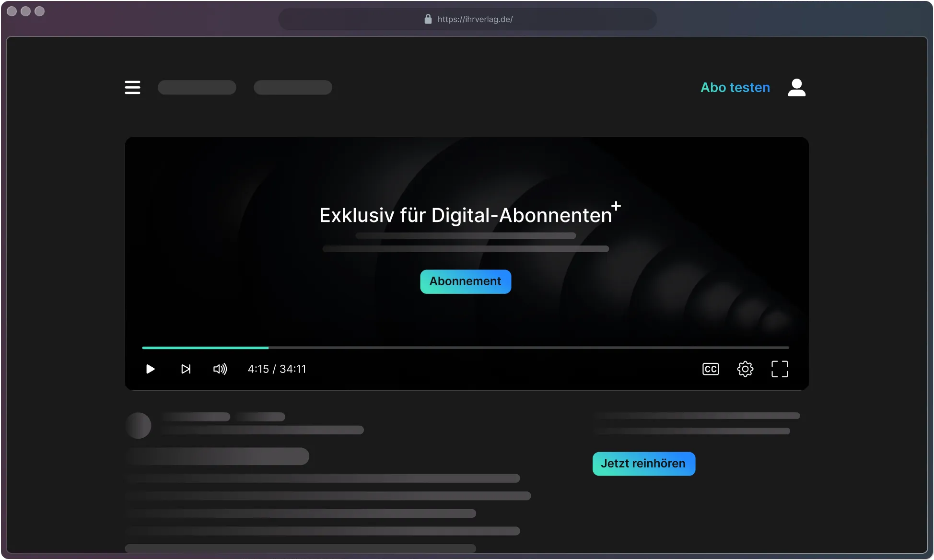Enter fullscreen mode

pyautogui.click(x=780, y=369)
